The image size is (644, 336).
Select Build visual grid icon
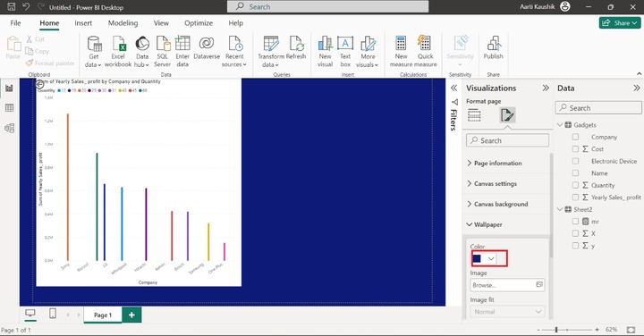coord(474,115)
